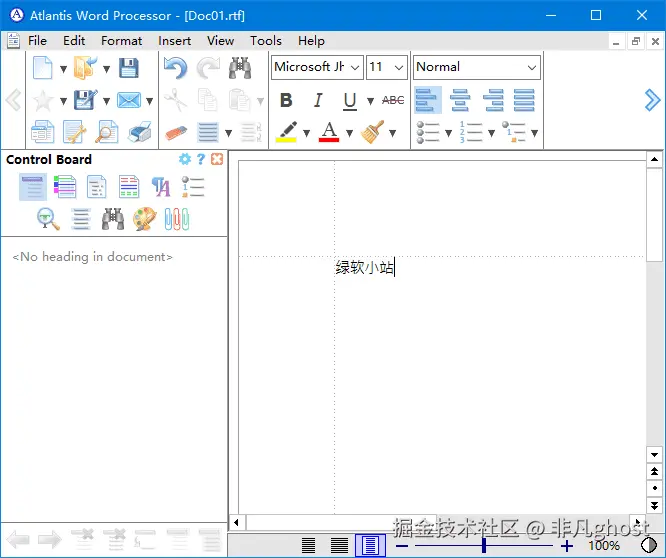The height and width of the screenshot is (558, 666).
Task: Enable Strikethrough ABC formatting
Action: [x=393, y=100]
